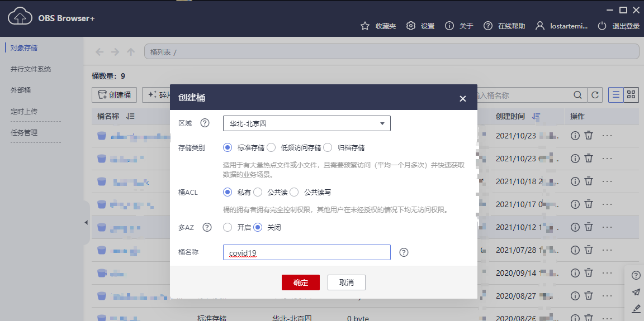Viewport: 644px width, 321px height.
Task: Click the user account icon
Action: pos(540,26)
